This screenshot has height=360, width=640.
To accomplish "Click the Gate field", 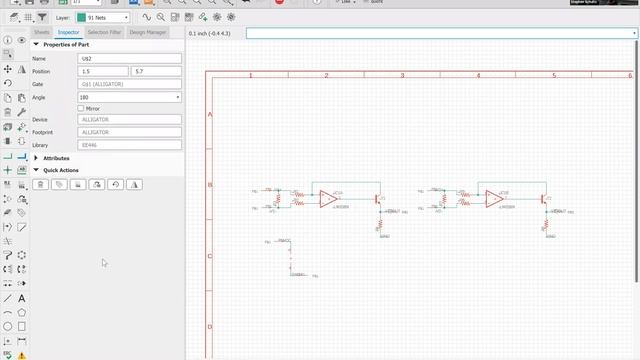I will coord(129,84).
